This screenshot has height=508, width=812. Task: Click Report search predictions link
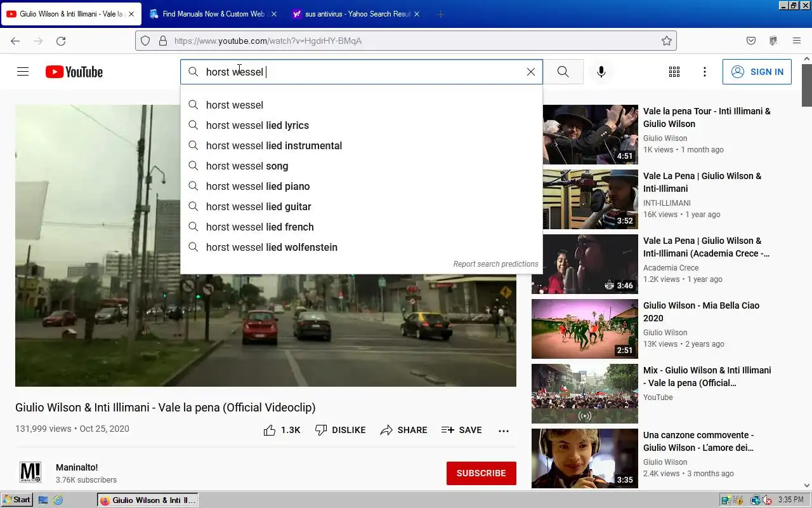tap(495, 264)
